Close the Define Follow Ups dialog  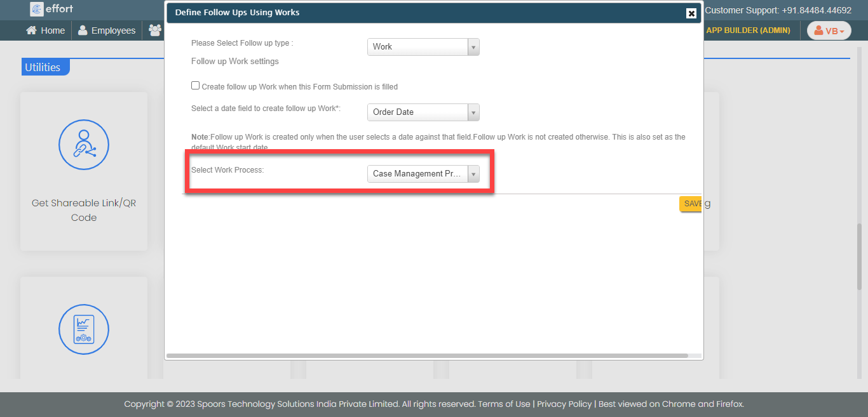691,13
